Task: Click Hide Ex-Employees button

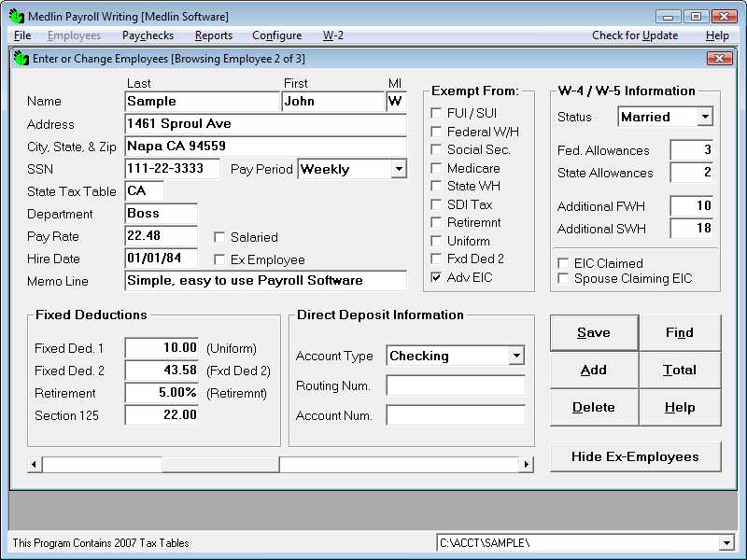Action: tap(636, 456)
